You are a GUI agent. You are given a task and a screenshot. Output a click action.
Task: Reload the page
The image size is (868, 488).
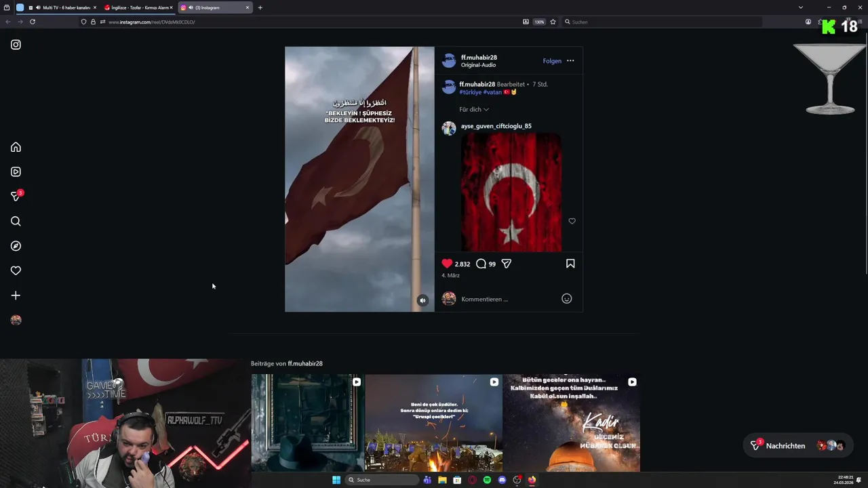[x=32, y=22]
